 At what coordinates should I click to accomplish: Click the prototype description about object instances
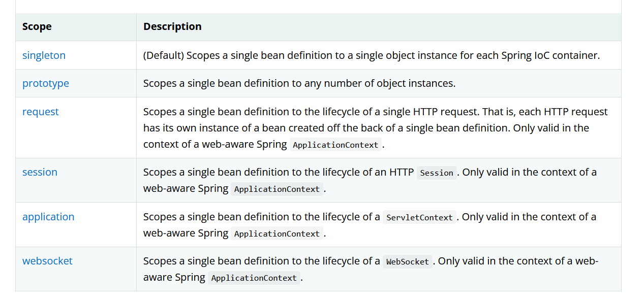pos(299,83)
